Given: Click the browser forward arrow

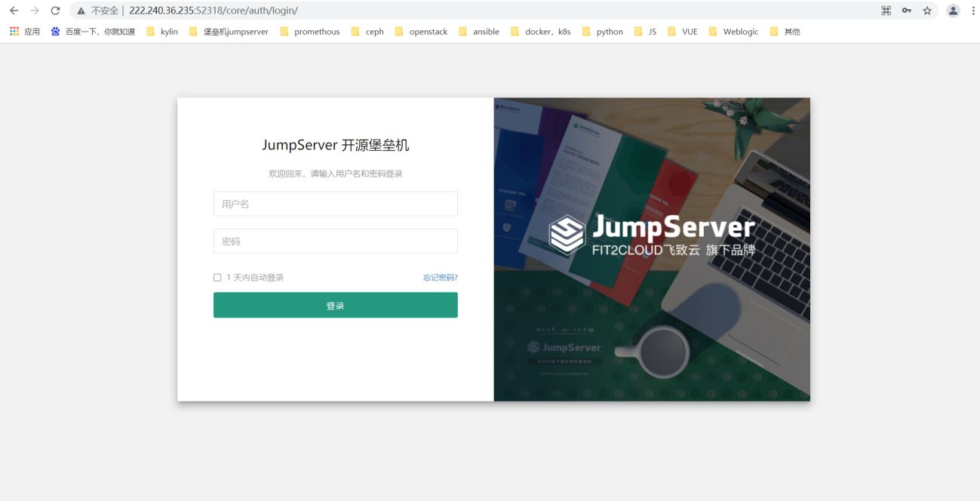Looking at the screenshot, I should (x=34, y=11).
